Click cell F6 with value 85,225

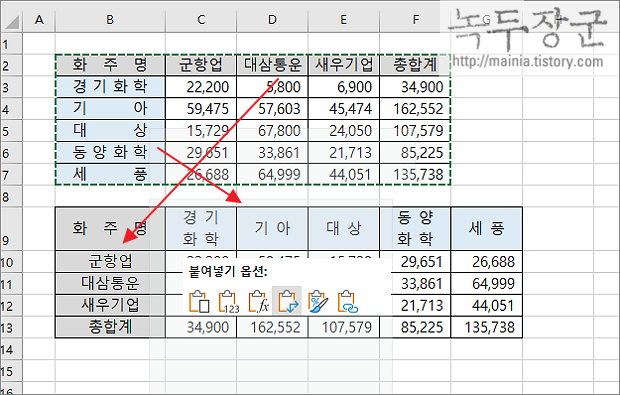(415, 153)
